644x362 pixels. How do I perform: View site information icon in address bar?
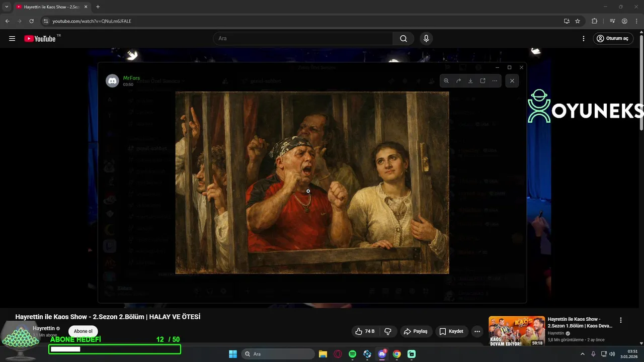[x=46, y=21]
